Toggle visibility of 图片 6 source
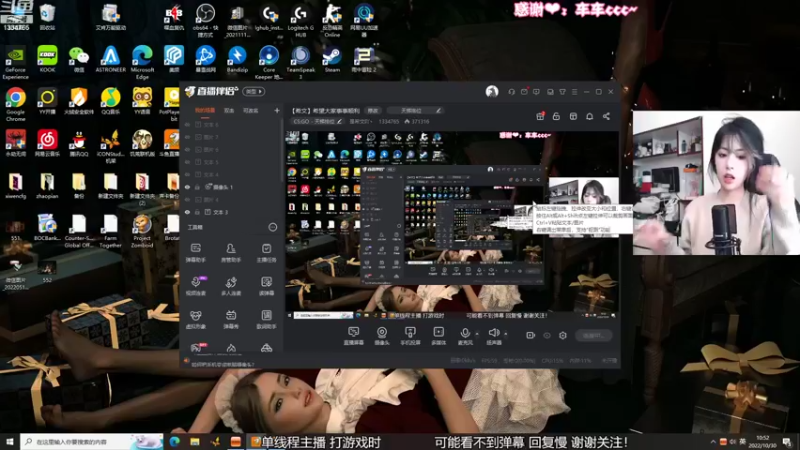800x450 pixels. coord(187,149)
